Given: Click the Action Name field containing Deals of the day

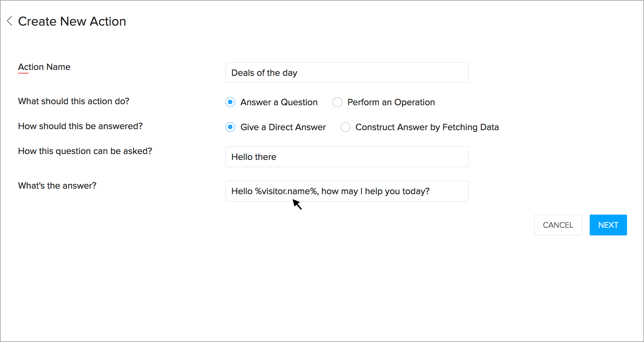Looking at the screenshot, I should click(347, 73).
